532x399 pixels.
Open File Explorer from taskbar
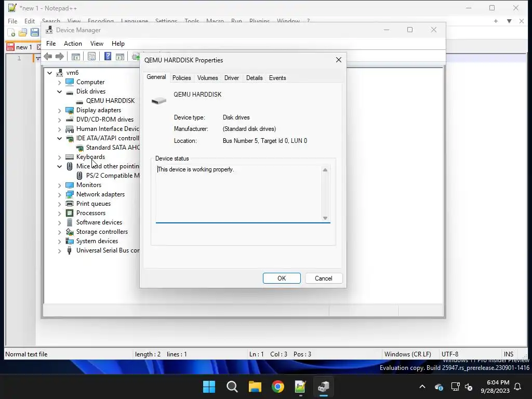255,387
